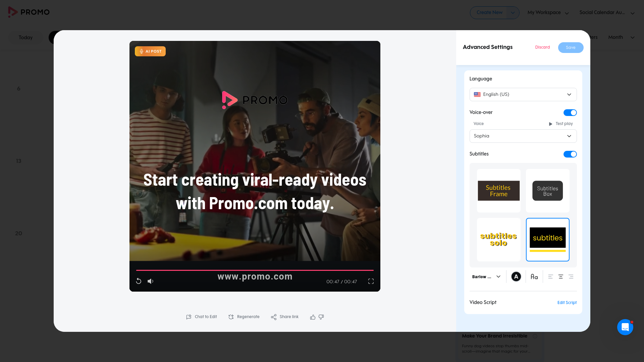Open Chat to Edit
The image size is (644, 362).
[x=202, y=317]
